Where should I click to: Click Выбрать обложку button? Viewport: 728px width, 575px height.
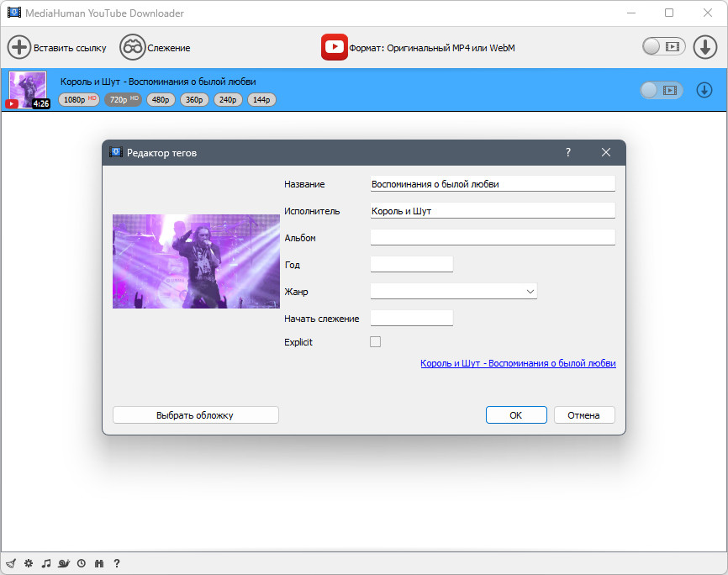[196, 414]
